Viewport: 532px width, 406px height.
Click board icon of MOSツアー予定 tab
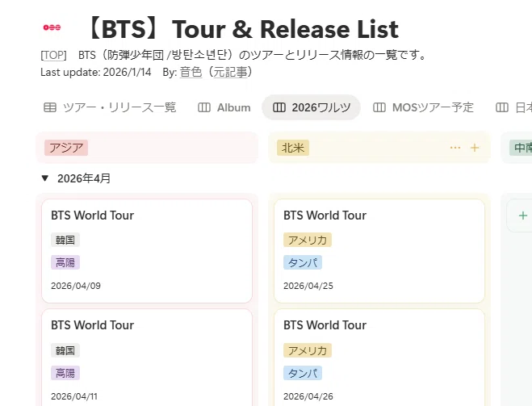(379, 107)
